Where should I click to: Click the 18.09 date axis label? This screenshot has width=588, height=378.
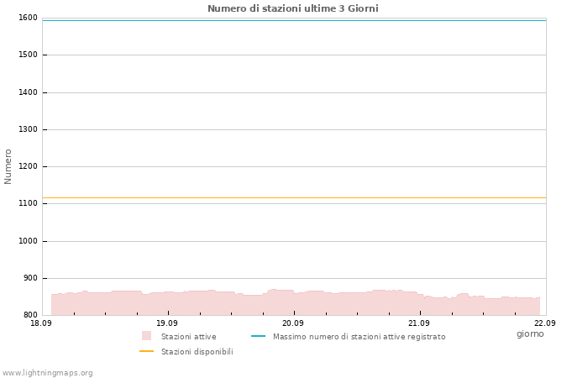[41, 323]
